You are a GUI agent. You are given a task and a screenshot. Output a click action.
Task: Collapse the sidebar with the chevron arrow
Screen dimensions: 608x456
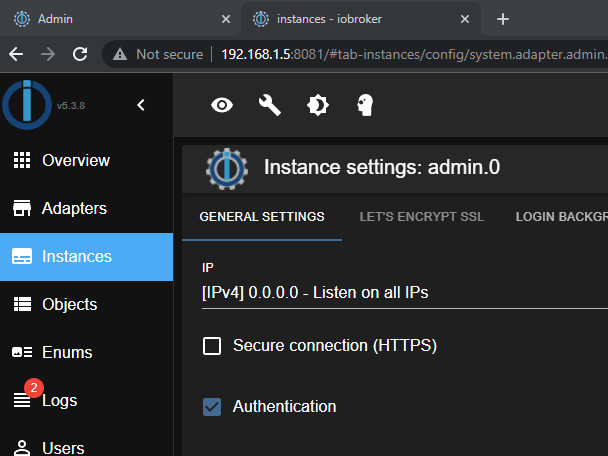point(141,105)
